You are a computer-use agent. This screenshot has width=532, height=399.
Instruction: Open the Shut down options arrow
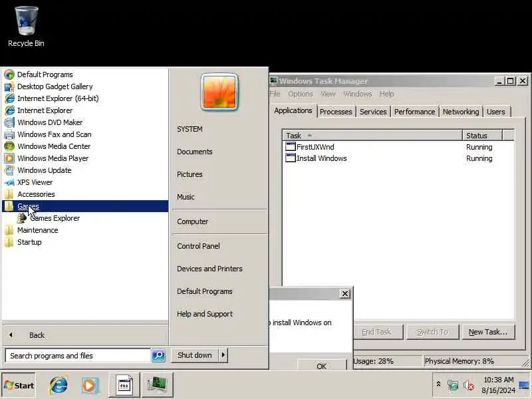click(223, 355)
